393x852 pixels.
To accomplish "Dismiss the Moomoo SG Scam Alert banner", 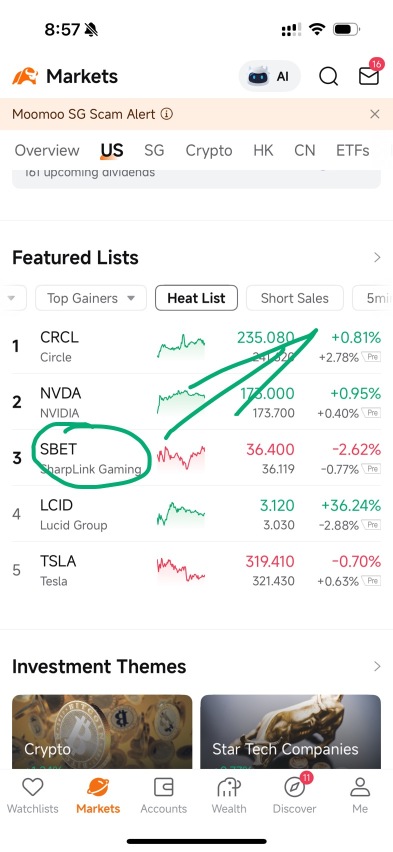I will 375,114.
